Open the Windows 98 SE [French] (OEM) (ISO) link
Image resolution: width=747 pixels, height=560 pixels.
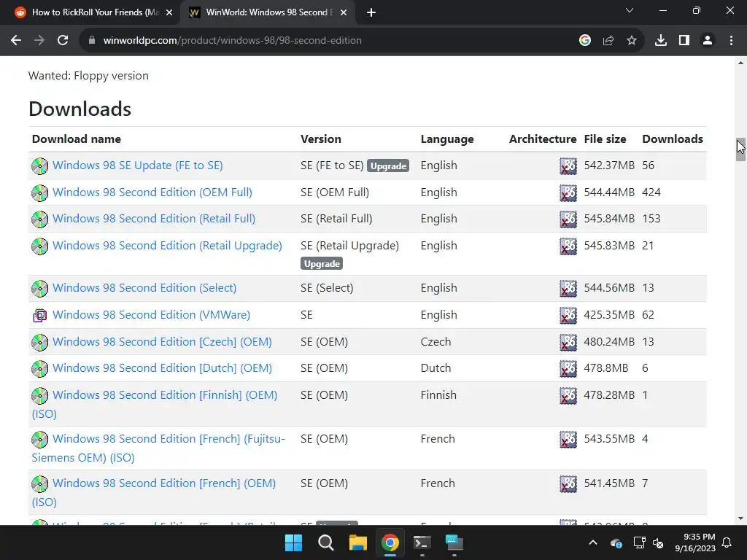pyautogui.click(x=164, y=483)
